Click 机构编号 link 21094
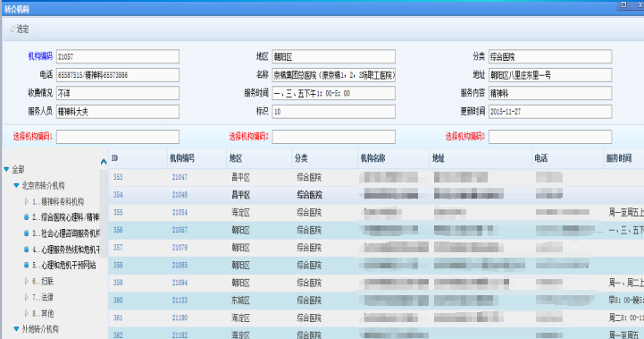This screenshot has height=339, width=644. (180, 283)
